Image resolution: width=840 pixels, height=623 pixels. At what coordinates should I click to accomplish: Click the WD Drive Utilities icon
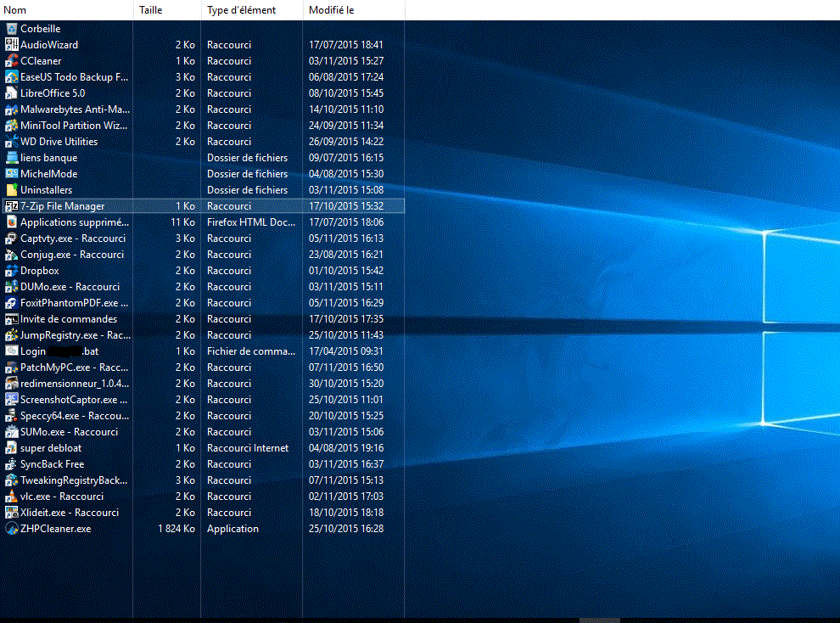[11, 142]
